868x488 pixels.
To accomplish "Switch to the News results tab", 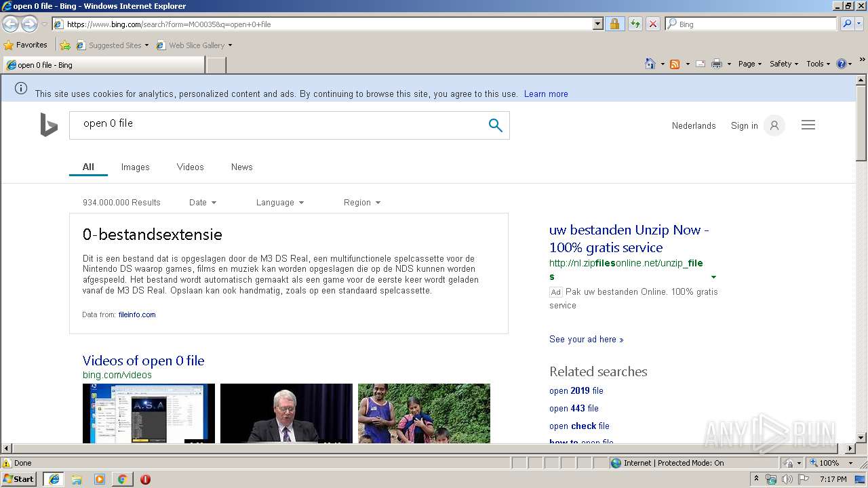I will click(x=242, y=167).
